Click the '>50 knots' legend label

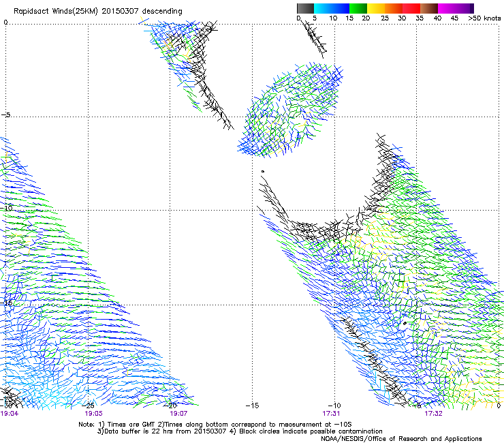[x=484, y=18]
